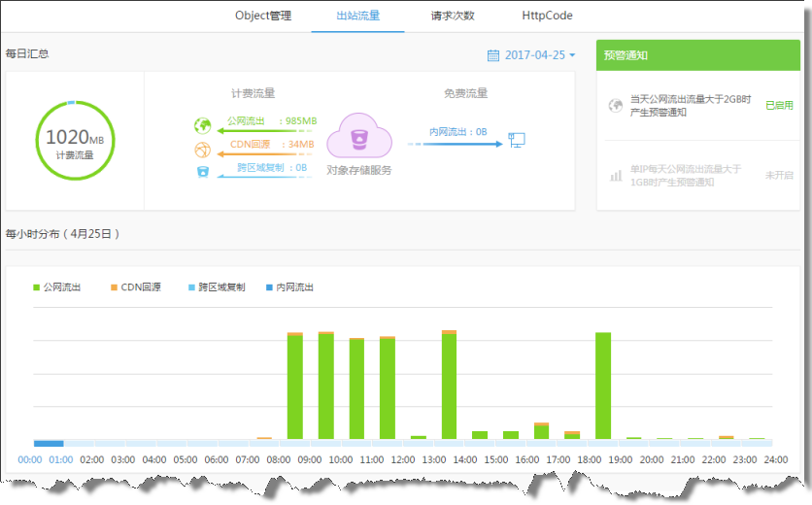Viewport: 812px width, 505px height.
Task: Click the orange CDN回源 legend swatch
Action: pos(114,287)
